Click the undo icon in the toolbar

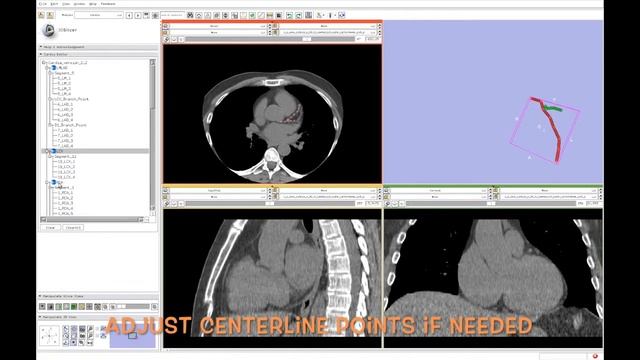click(289, 15)
